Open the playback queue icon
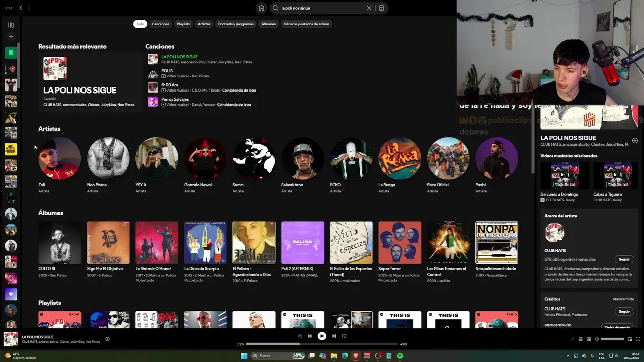Screen dimensions: 644x362 pyautogui.click(x=580, y=339)
